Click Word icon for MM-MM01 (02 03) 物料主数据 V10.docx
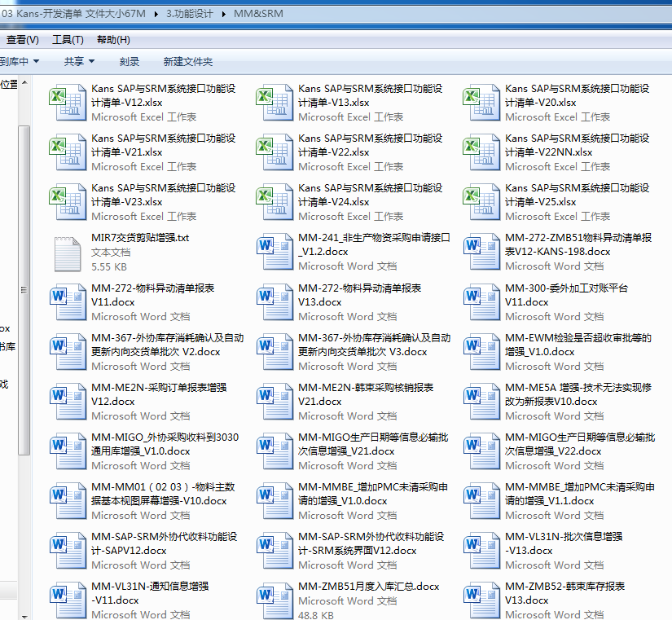This screenshot has width=672, height=620. pos(68,501)
